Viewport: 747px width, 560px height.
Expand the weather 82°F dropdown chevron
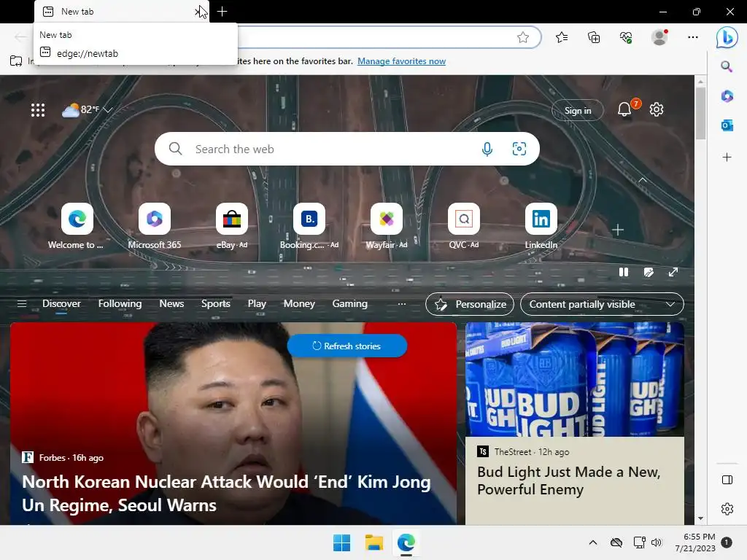tap(108, 110)
